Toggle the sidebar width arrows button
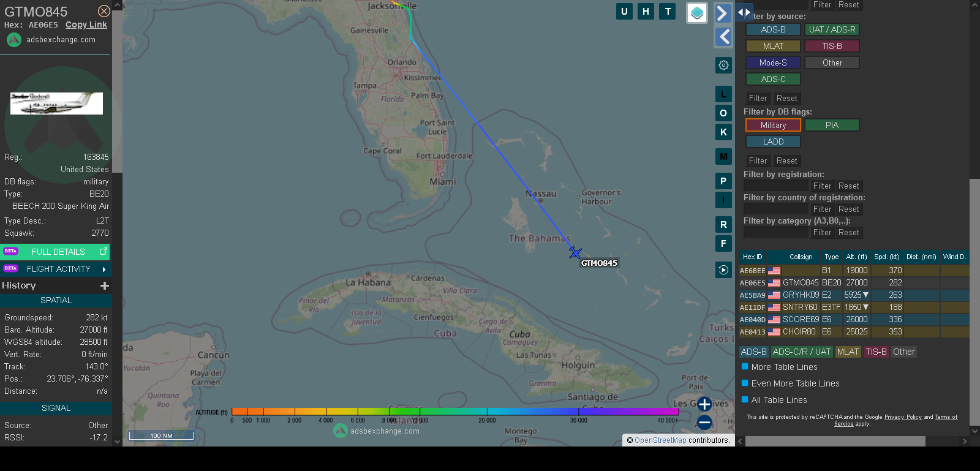Image resolution: width=980 pixels, height=471 pixels. point(744,12)
